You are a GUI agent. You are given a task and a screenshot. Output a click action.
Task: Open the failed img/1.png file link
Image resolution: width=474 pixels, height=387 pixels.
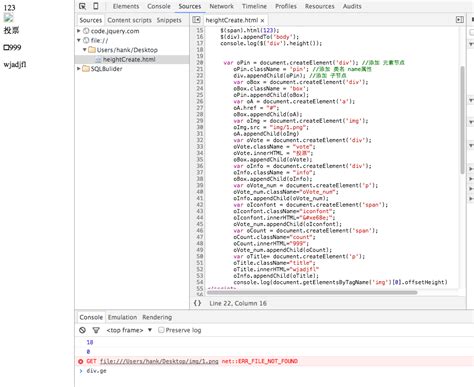(x=159, y=361)
